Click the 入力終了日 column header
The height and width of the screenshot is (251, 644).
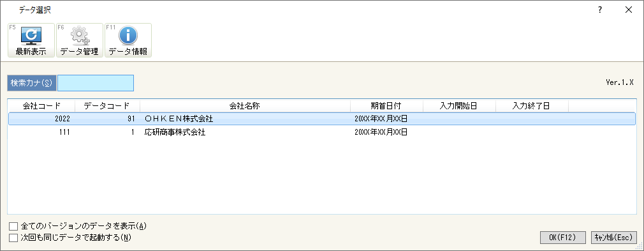click(x=532, y=106)
